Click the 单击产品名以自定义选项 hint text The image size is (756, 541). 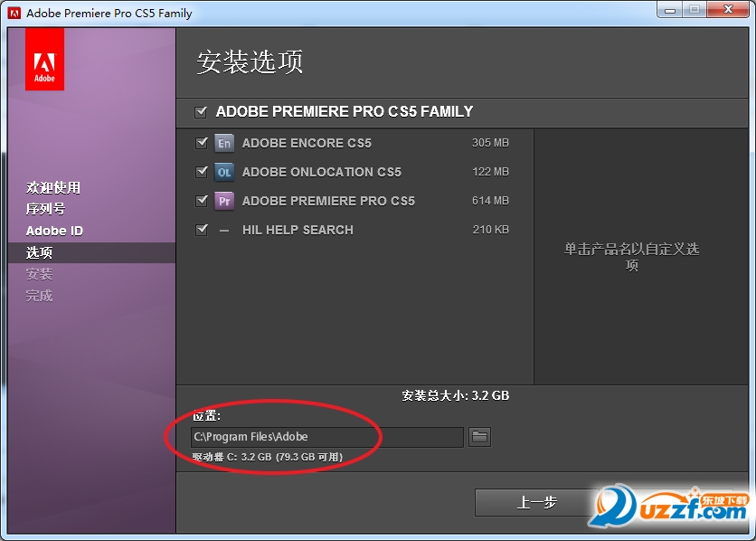631,257
